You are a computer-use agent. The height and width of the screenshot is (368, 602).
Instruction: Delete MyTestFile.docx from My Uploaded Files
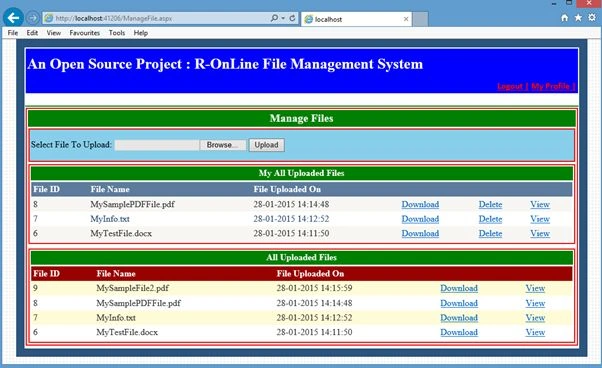490,233
